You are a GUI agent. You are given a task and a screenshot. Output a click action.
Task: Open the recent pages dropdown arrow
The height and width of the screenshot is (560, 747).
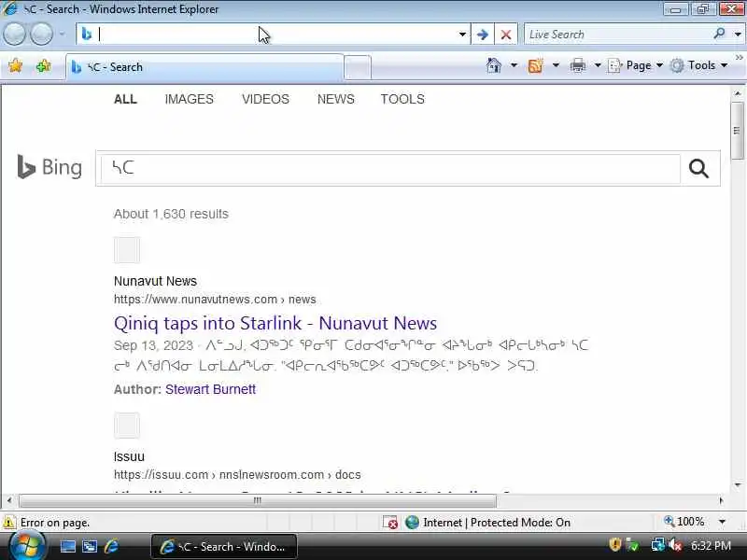62,35
